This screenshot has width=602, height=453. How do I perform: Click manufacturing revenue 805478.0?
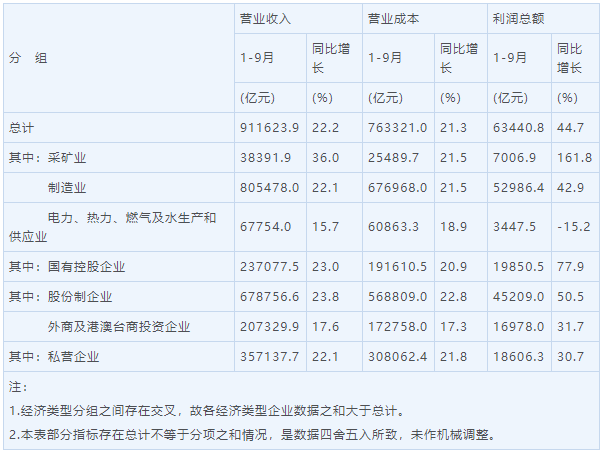pos(270,187)
